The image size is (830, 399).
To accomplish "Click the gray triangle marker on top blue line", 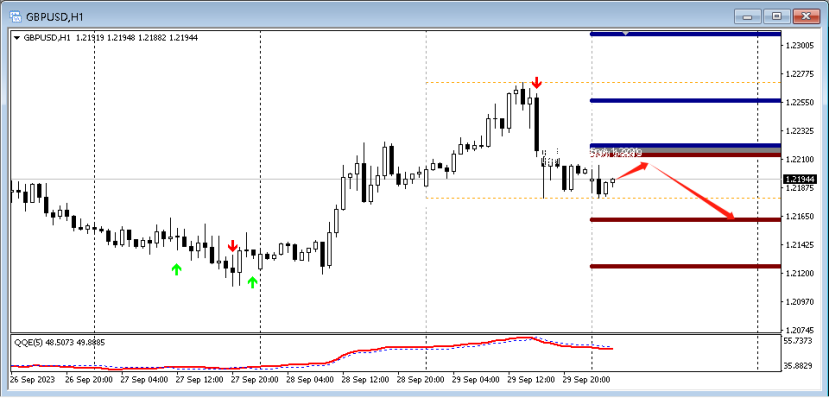I will pos(626,33).
